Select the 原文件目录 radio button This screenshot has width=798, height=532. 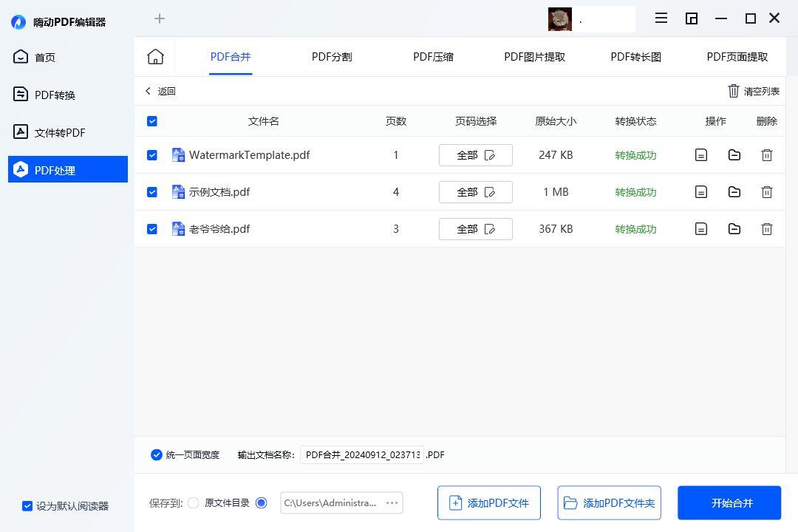tap(194, 503)
